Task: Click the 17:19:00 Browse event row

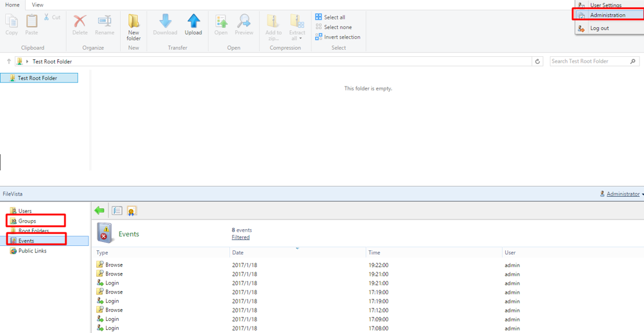Action: click(x=369, y=292)
